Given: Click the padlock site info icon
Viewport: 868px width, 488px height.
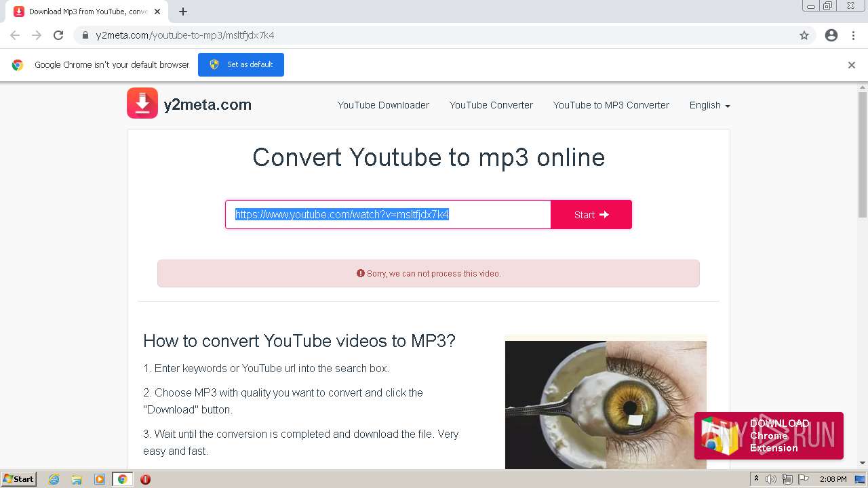Looking at the screenshot, I should click(85, 35).
